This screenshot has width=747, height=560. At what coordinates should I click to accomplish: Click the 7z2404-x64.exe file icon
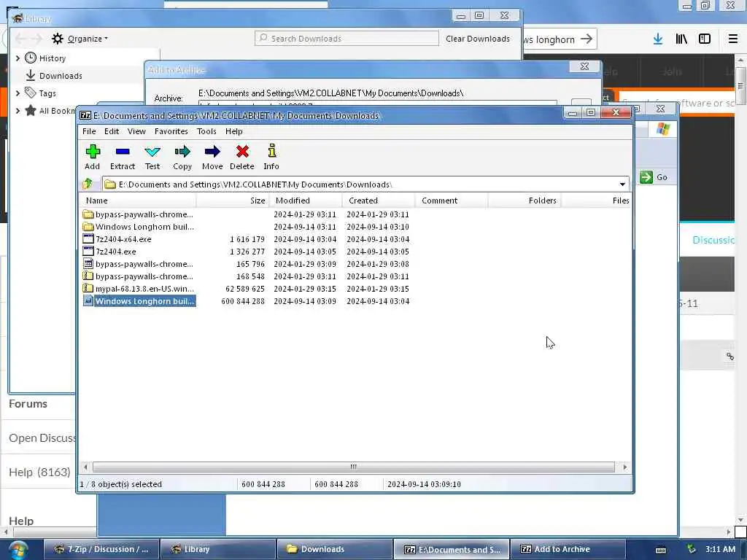coord(88,238)
